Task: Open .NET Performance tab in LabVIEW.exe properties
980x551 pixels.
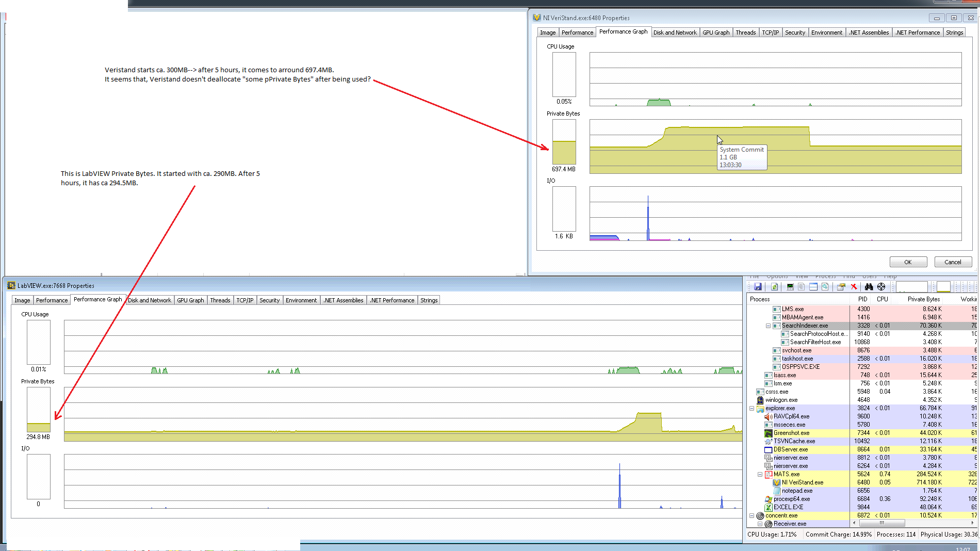Action: click(392, 300)
